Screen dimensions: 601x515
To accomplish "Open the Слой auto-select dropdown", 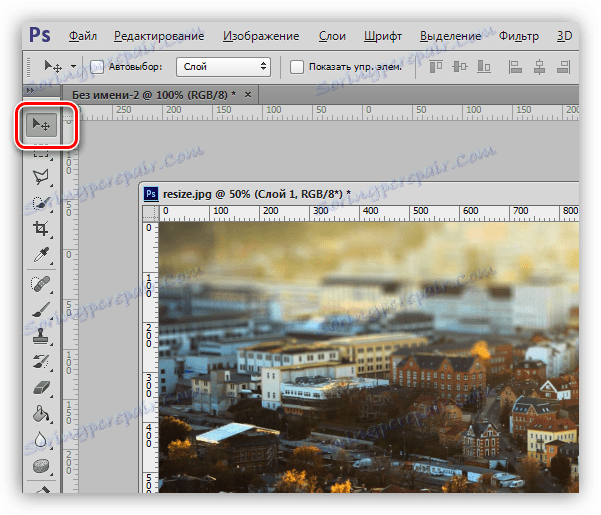I will [223, 67].
